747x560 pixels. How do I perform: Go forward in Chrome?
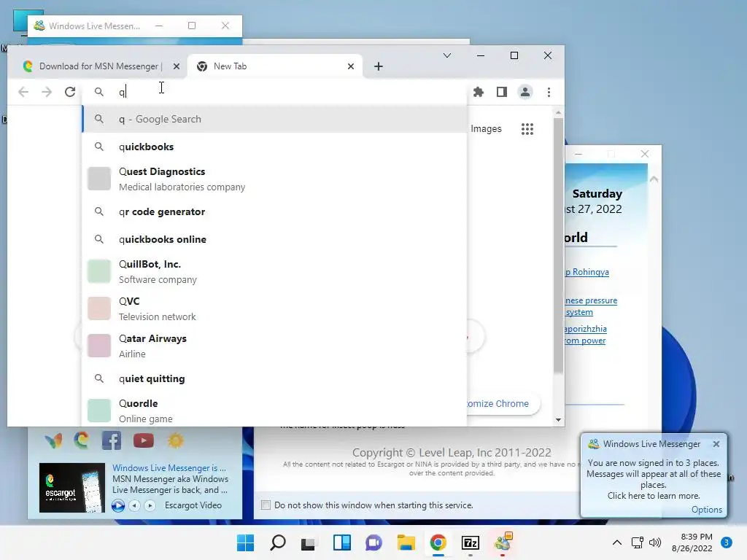pos(47,92)
